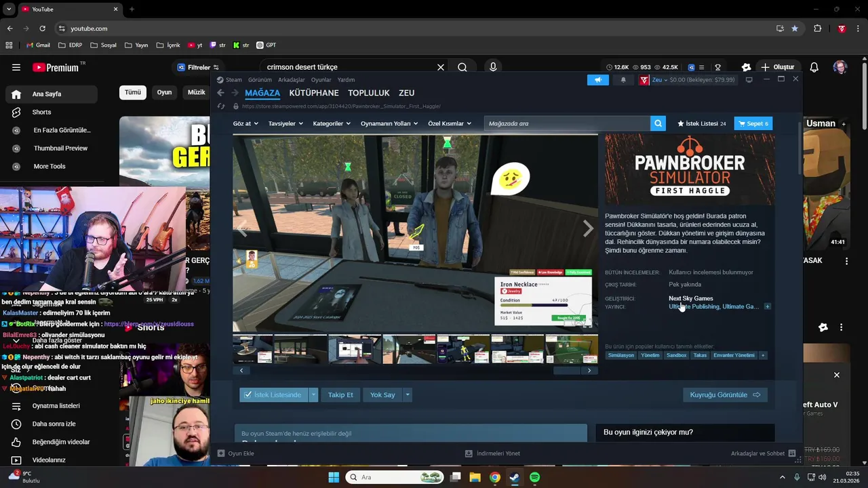Screen dimensions: 868x488
Task: Click the Simülasyon tag
Action: tap(621, 355)
